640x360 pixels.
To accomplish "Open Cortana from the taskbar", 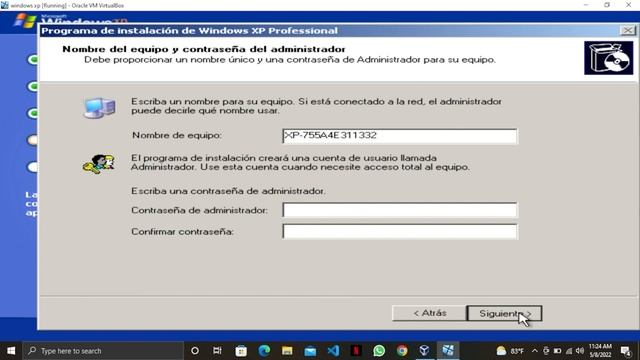I will coord(195,351).
